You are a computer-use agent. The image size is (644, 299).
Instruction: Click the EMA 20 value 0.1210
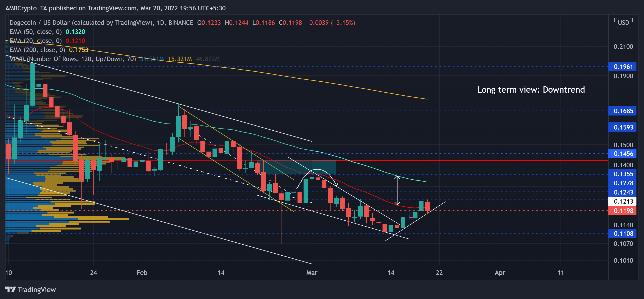(75, 41)
